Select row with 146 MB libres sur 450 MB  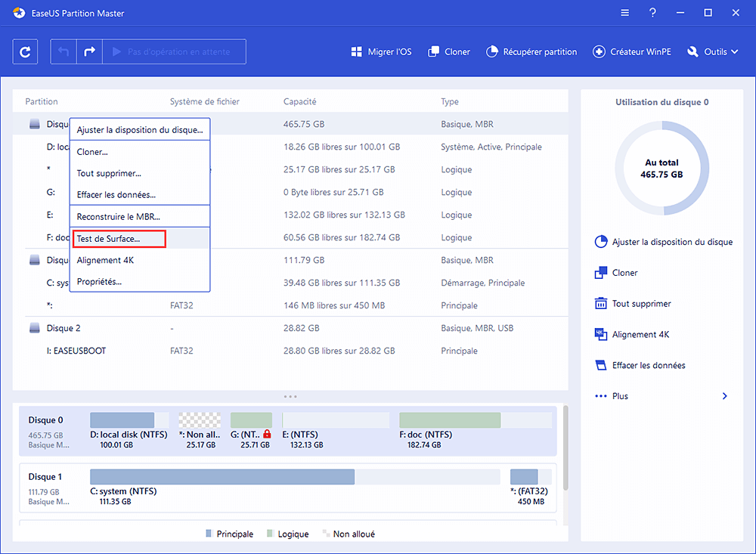290,305
